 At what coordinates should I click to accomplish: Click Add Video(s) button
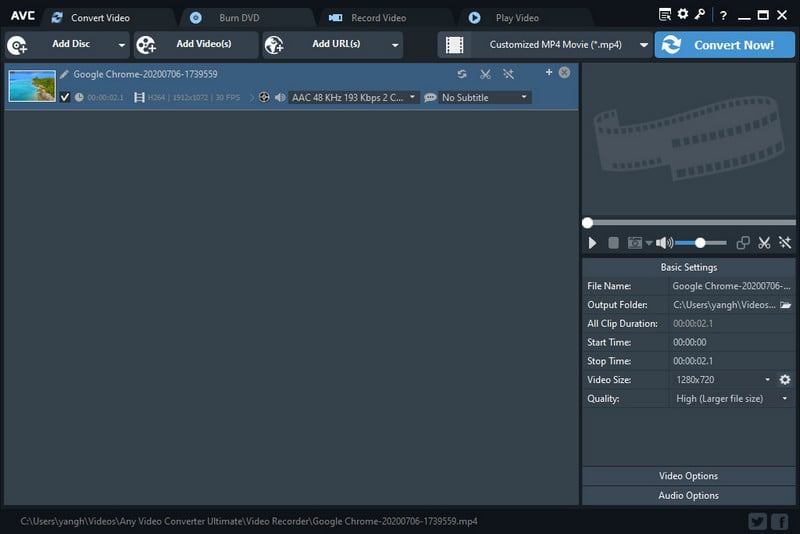[x=196, y=45]
